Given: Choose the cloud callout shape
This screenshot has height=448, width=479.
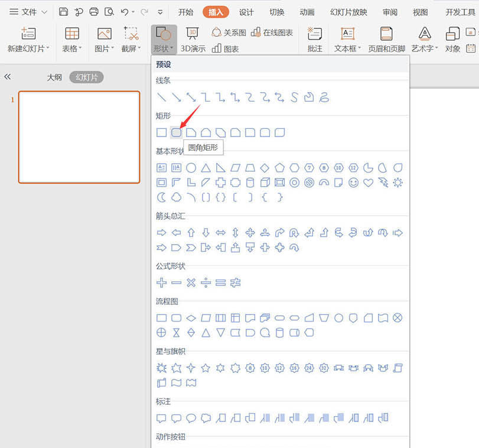Looking at the screenshot, I should [206, 418].
